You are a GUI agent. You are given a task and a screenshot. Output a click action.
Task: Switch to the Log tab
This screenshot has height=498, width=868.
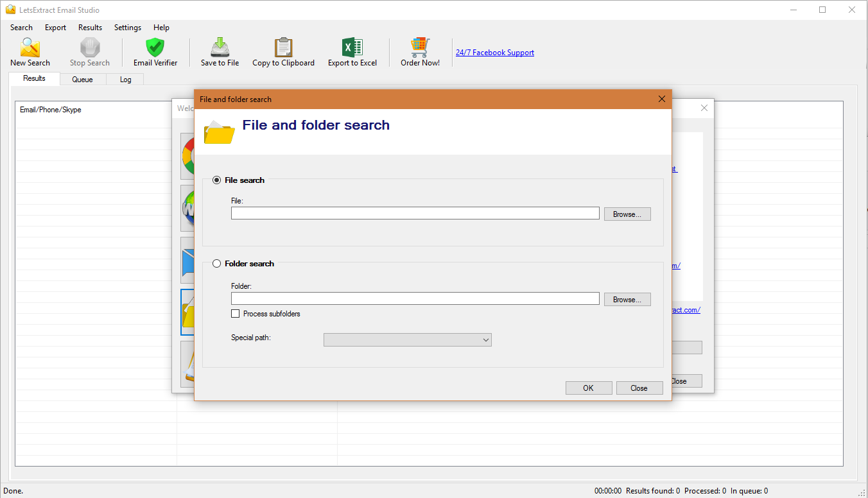click(125, 80)
